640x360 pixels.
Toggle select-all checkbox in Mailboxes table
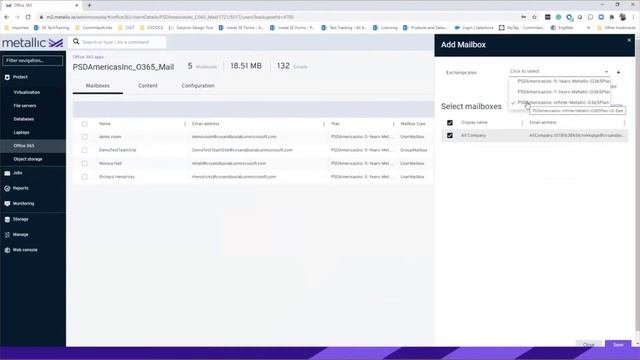coord(84,124)
